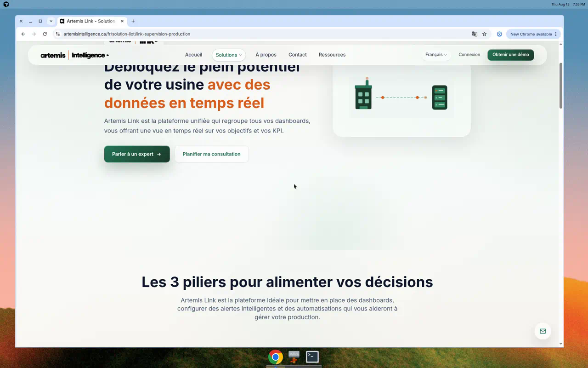
Task: Open the tab search dropdown arrow
Action: point(51,21)
